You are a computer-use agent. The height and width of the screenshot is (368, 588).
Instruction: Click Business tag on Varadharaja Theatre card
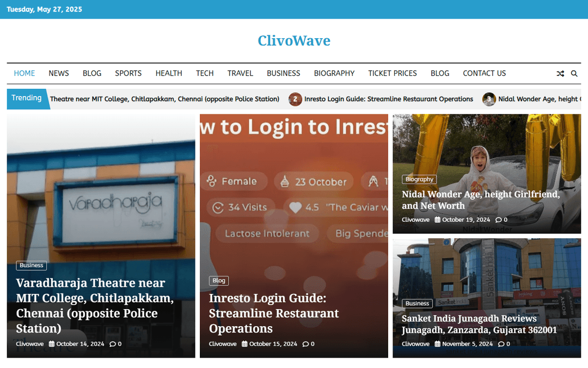(x=32, y=266)
